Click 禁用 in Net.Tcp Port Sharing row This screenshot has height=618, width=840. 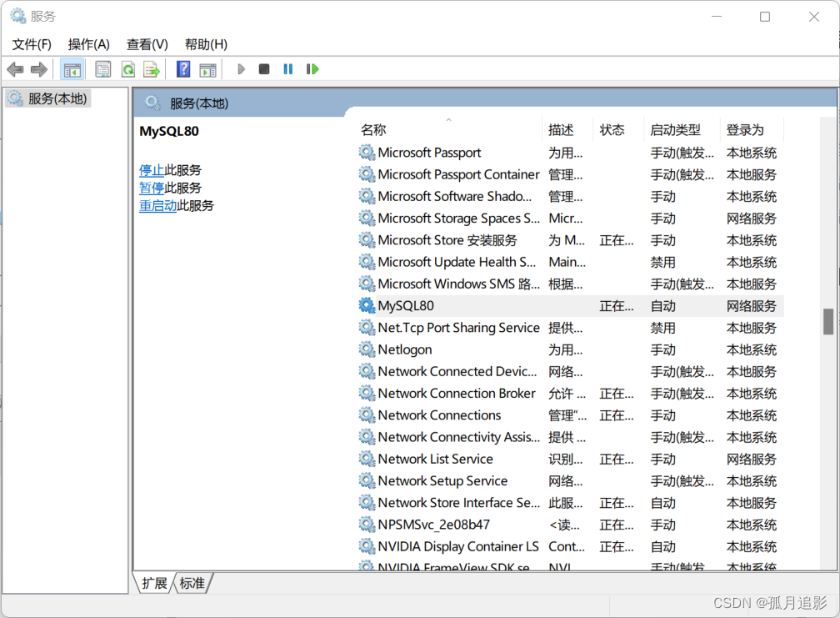coord(662,328)
